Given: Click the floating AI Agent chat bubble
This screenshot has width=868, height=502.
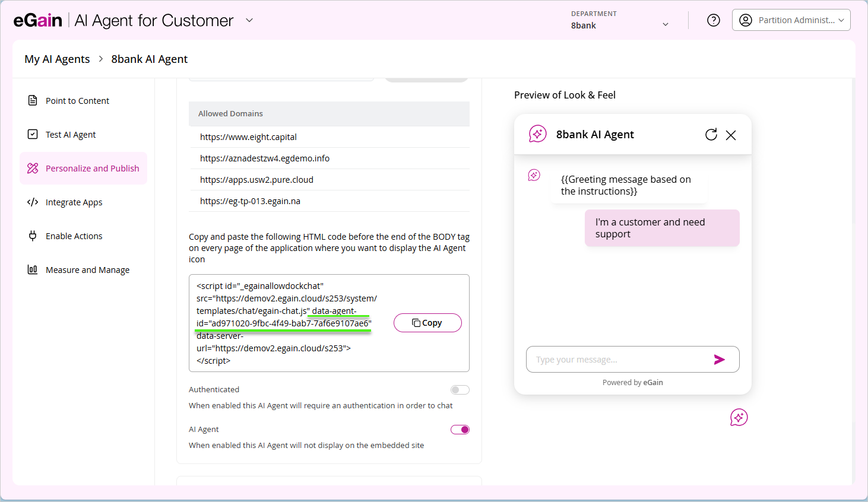Looking at the screenshot, I should tap(739, 417).
